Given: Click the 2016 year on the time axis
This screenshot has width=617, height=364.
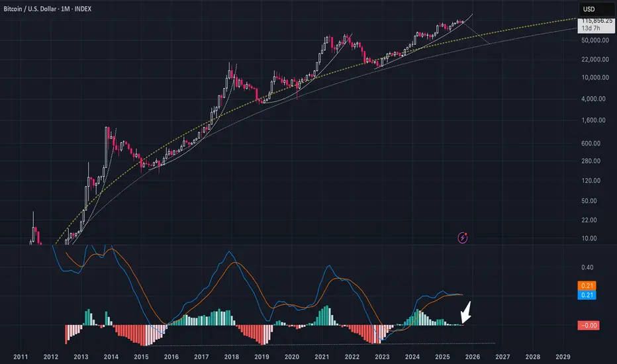Looking at the screenshot, I should (x=171, y=357).
